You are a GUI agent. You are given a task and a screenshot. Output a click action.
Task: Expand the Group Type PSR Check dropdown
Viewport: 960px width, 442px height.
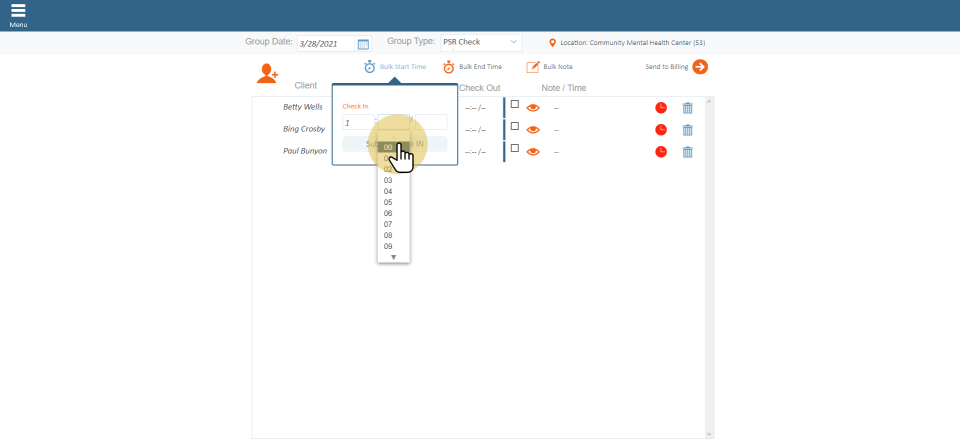(481, 43)
